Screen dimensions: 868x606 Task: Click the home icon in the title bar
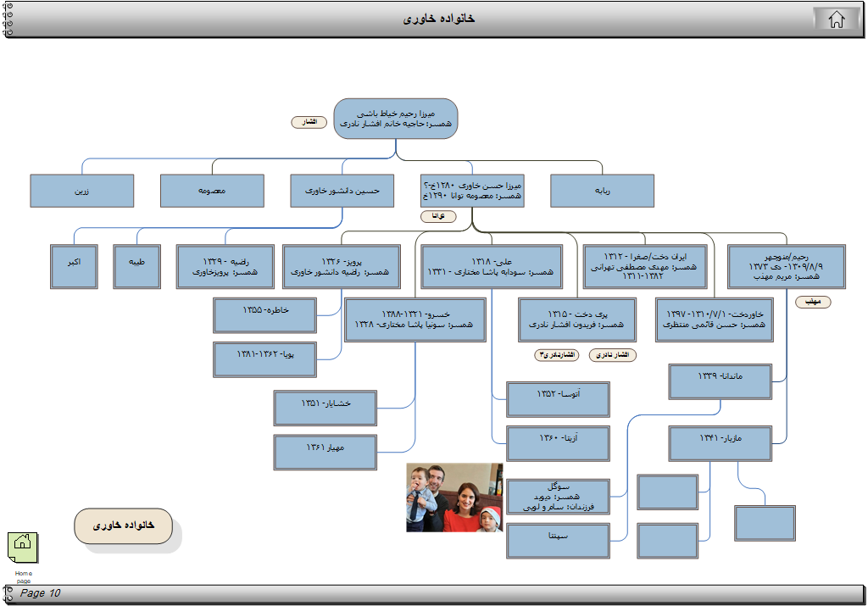[836, 19]
